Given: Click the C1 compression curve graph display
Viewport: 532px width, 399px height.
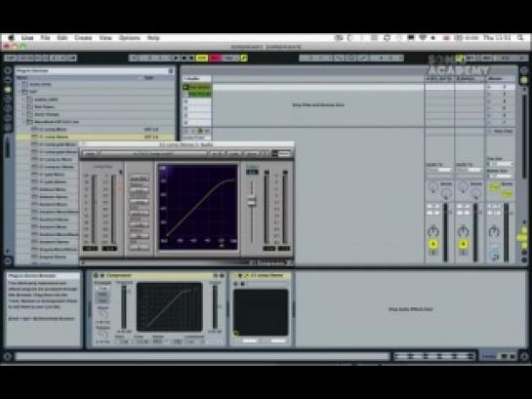Looking at the screenshot, I should point(198,207).
